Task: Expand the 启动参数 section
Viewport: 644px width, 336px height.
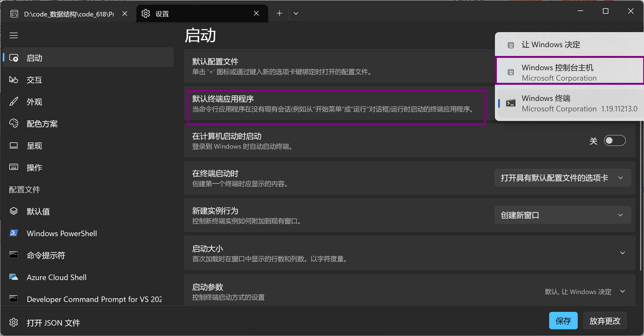Action: 622,291
